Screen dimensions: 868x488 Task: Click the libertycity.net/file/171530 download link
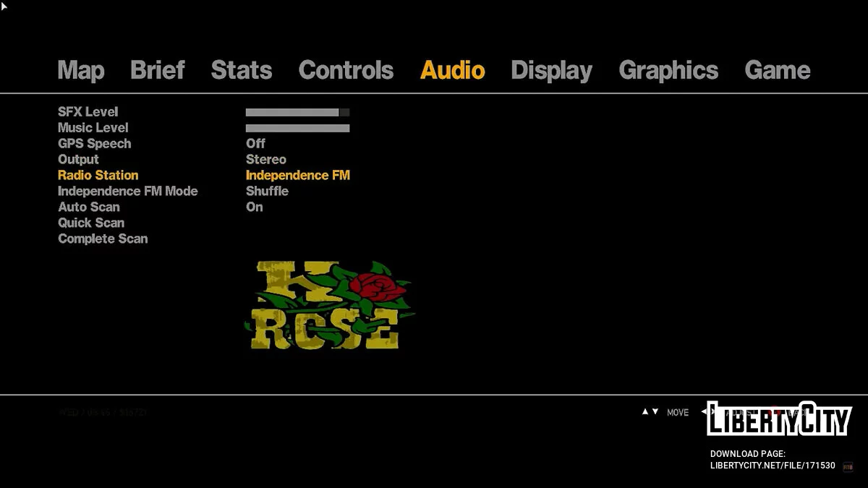(773, 466)
